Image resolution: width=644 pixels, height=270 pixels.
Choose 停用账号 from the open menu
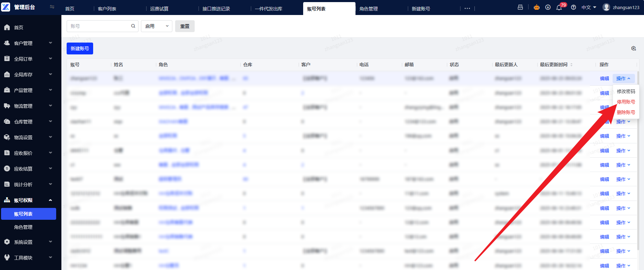click(x=626, y=102)
